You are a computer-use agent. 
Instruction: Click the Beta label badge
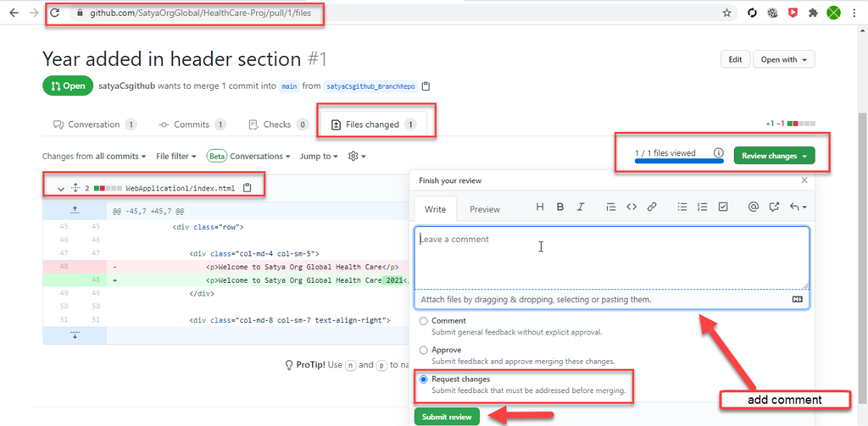point(217,157)
